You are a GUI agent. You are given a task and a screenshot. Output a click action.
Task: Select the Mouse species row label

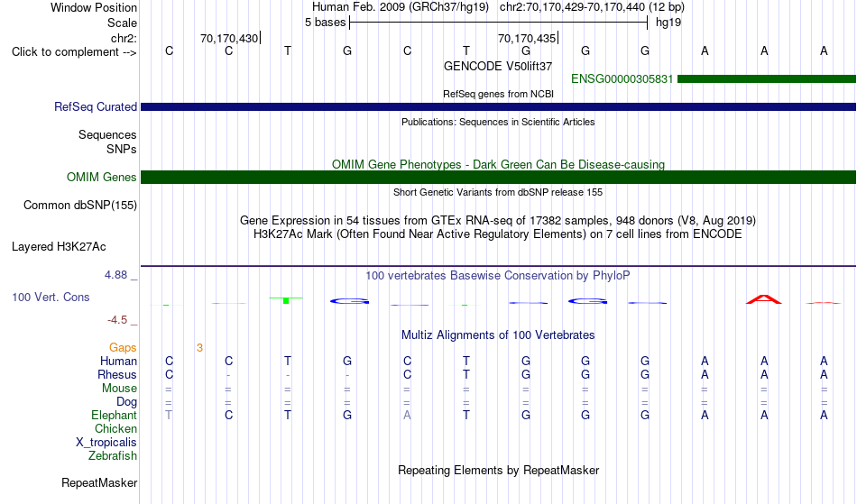[x=119, y=389]
